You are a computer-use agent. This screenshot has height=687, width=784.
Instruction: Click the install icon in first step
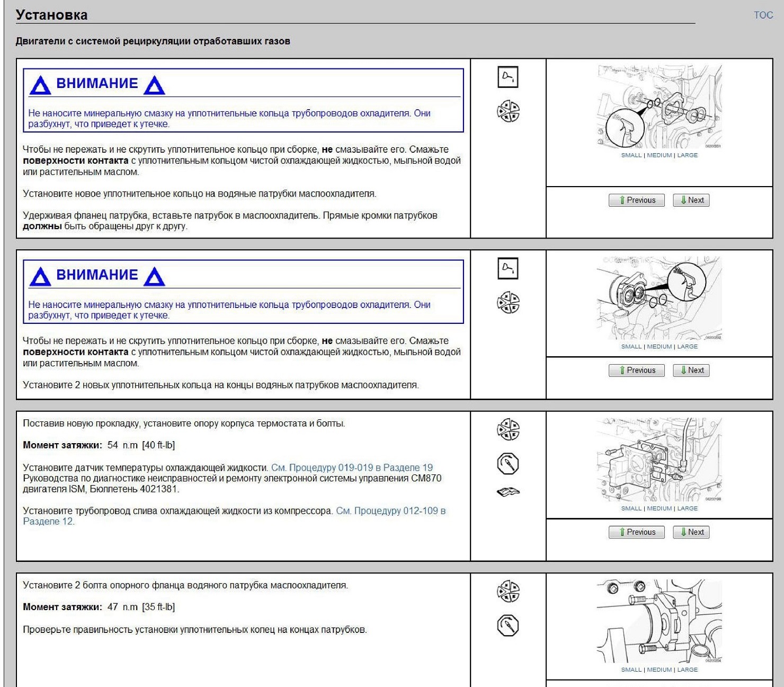tap(508, 111)
